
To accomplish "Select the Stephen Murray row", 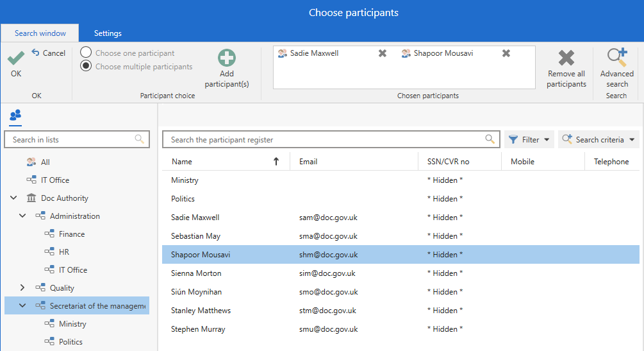I will (401, 329).
